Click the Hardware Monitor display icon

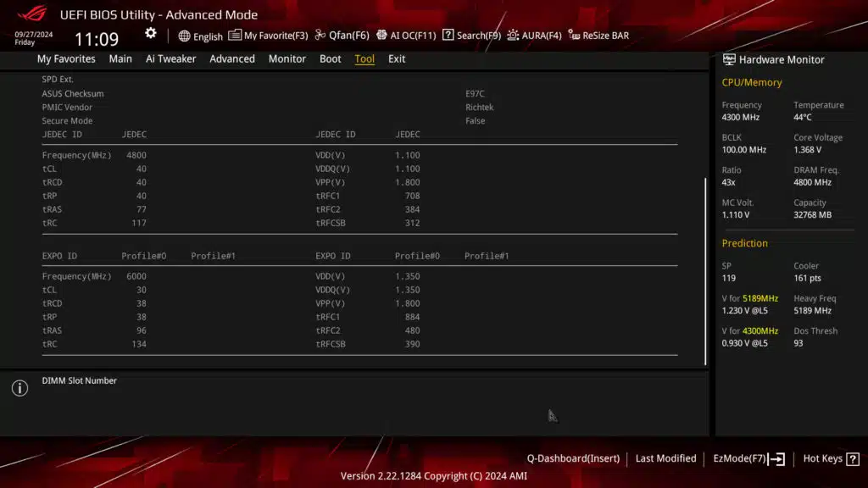[729, 59]
